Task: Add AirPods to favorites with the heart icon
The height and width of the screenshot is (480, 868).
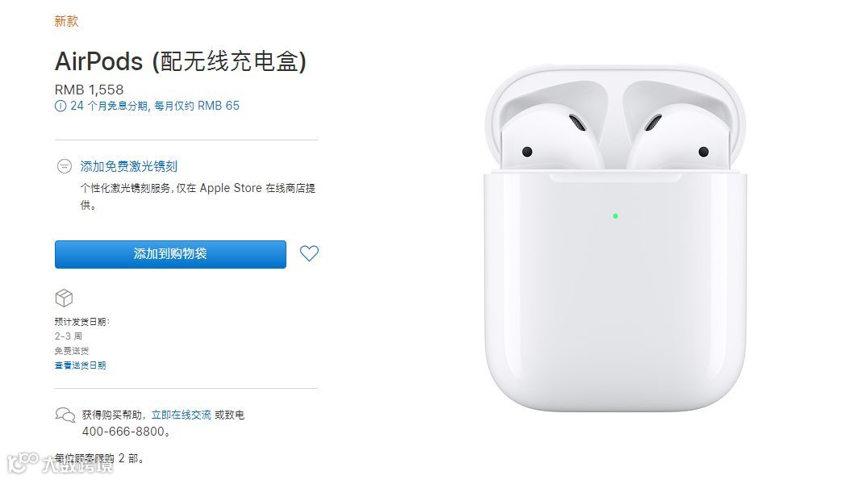Action: 309,253
